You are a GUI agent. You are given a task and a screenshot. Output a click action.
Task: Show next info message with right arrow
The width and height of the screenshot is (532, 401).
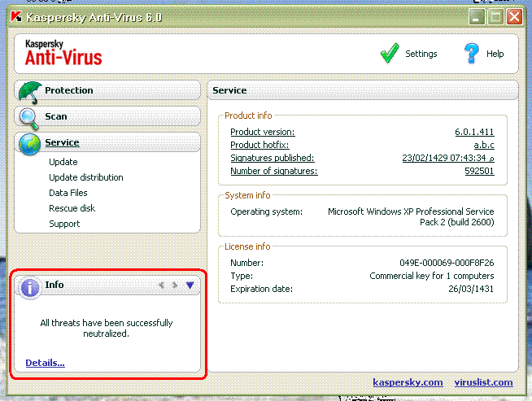click(175, 285)
